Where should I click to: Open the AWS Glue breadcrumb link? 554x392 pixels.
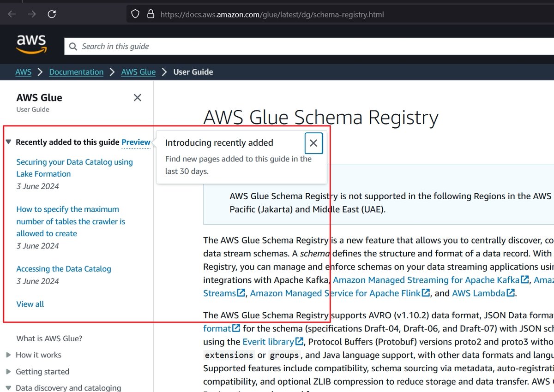[138, 72]
